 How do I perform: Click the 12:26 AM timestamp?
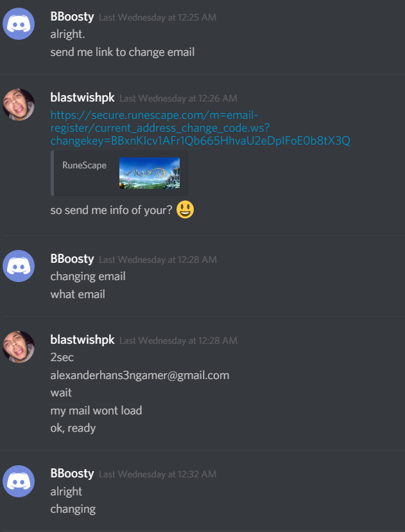(x=178, y=98)
